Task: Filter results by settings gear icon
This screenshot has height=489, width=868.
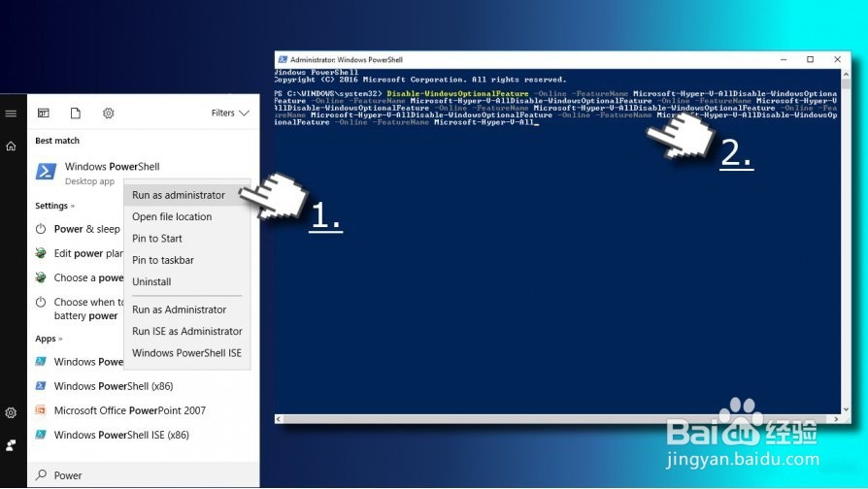Action: [x=109, y=113]
